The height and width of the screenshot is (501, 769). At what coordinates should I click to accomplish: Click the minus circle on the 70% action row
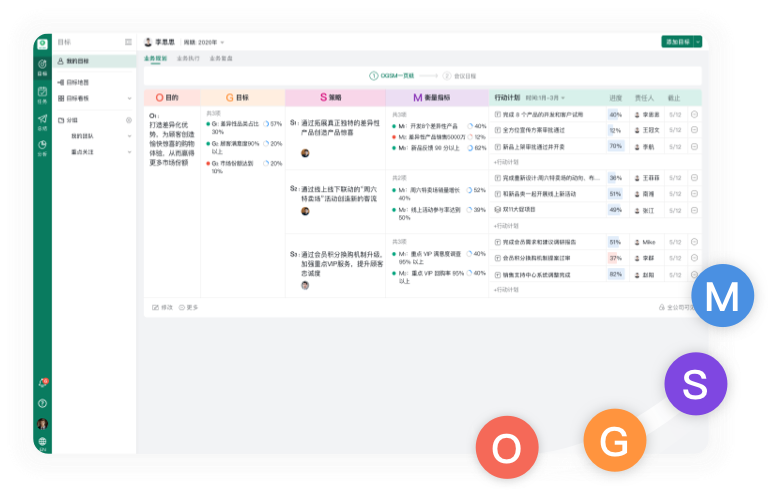pos(694,147)
